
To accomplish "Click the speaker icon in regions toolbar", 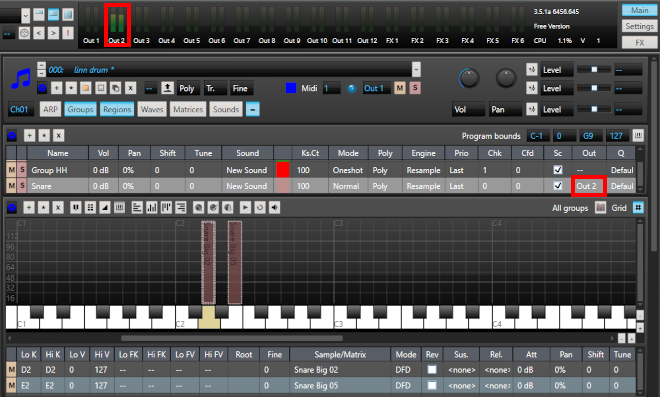I will (x=274, y=208).
